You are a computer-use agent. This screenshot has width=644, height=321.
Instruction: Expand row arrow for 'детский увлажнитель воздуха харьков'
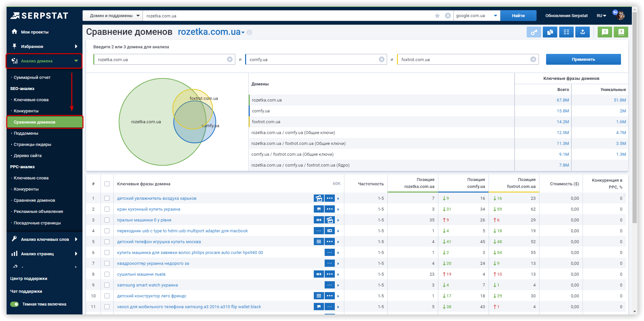point(338,198)
